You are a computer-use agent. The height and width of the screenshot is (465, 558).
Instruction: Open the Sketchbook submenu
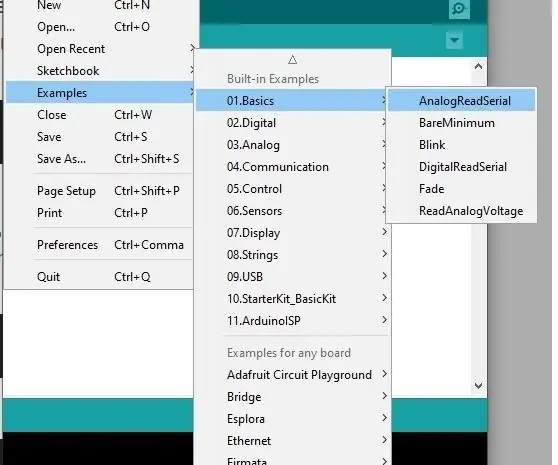100,71
